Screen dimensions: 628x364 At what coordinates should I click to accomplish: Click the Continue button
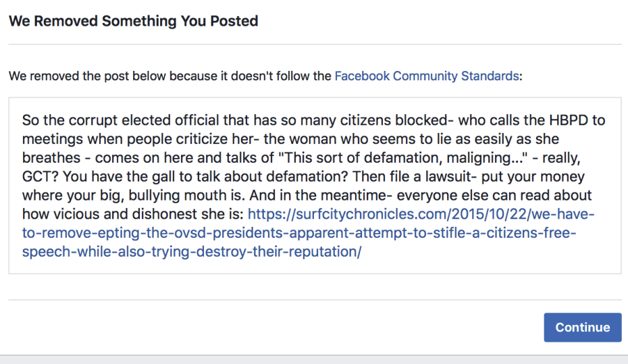582,328
